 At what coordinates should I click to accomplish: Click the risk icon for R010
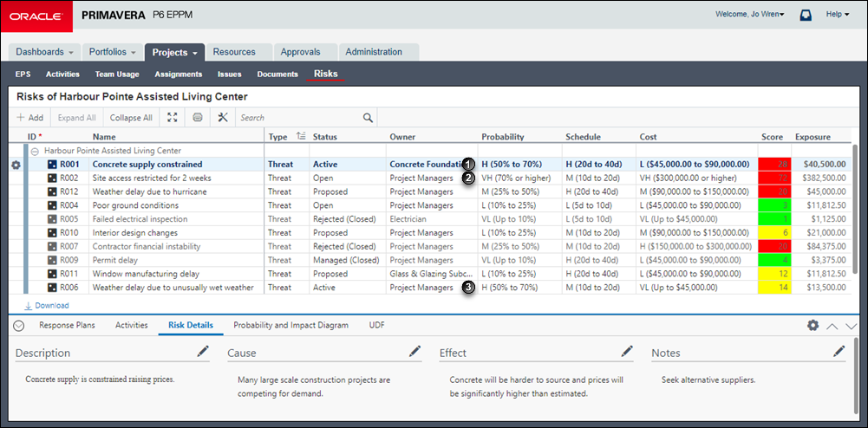52,233
